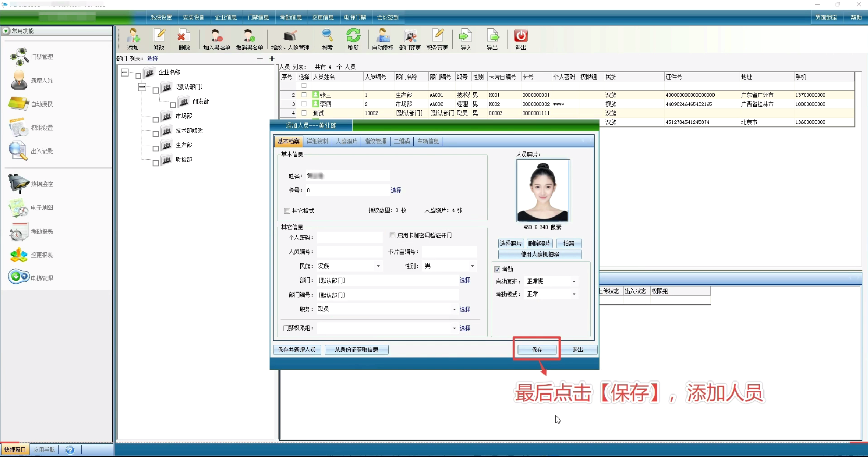868x457 pixels.
Task: Click the Select Photo button
Action: (510, 244)
